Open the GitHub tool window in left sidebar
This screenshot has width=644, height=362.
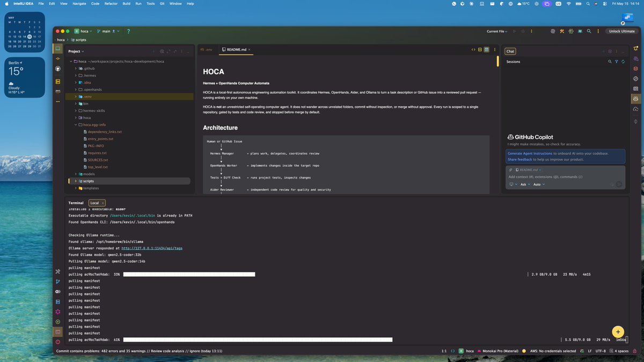click(x=58, y=68)
